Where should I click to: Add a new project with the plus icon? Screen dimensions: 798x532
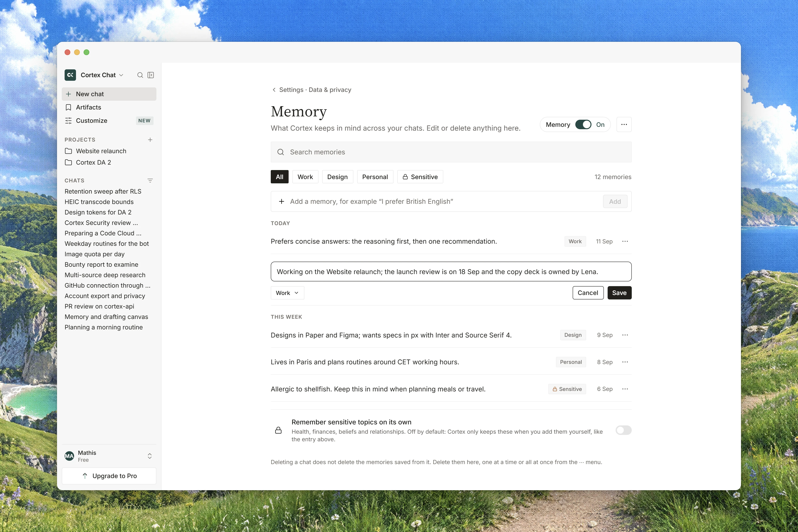coord(150,140)
